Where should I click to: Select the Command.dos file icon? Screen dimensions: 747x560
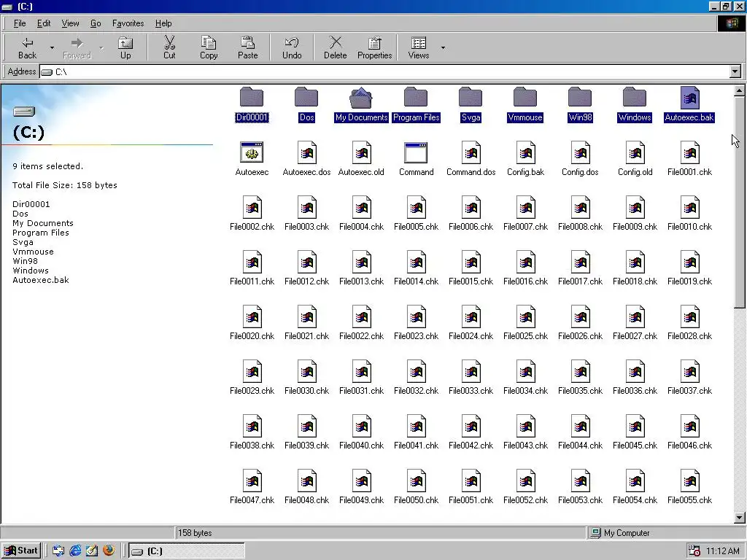click(471, 152)
